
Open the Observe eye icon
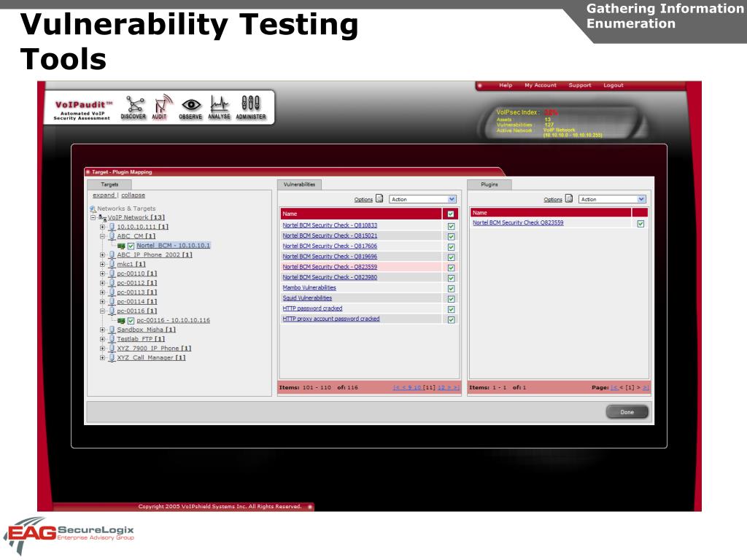[190, 108]
